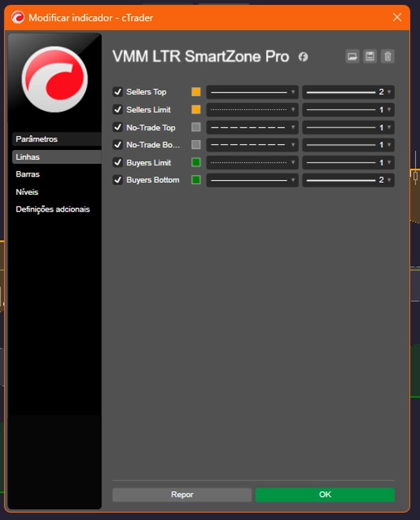
Task: Open No-Trade Top line style dropdown
Action: tap(253, 128)
